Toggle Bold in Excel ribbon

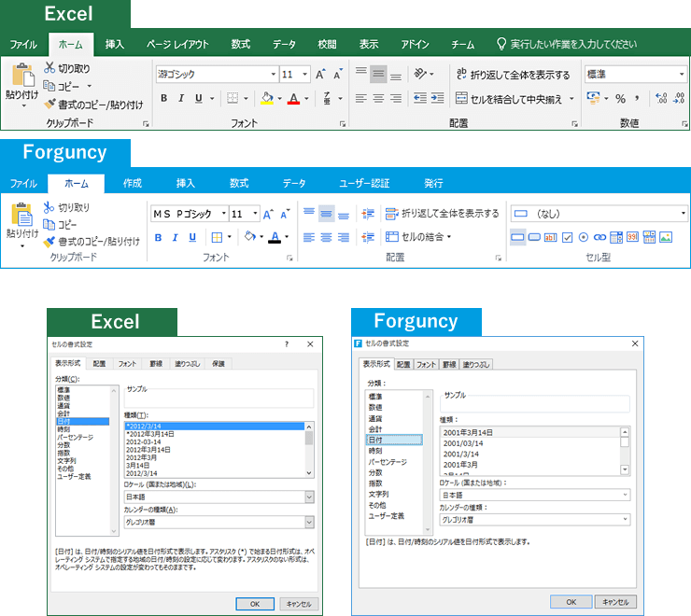pos(164,98)
